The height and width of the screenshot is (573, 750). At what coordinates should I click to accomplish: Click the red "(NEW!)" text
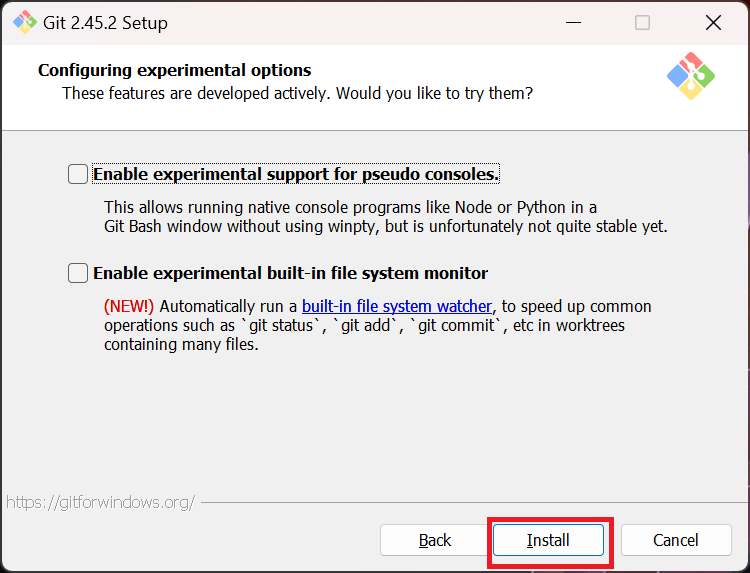129,306
